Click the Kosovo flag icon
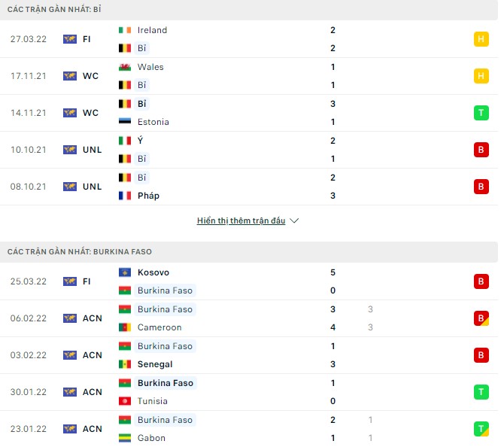Image resolution: width=504 pixels, height=447 pixels. point(125,272)
